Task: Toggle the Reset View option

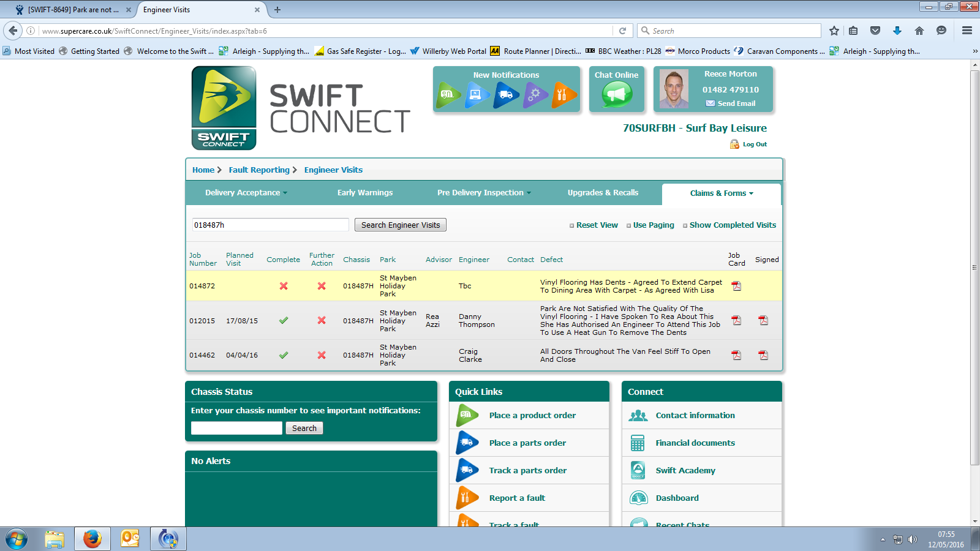Action: coord(597,225)
